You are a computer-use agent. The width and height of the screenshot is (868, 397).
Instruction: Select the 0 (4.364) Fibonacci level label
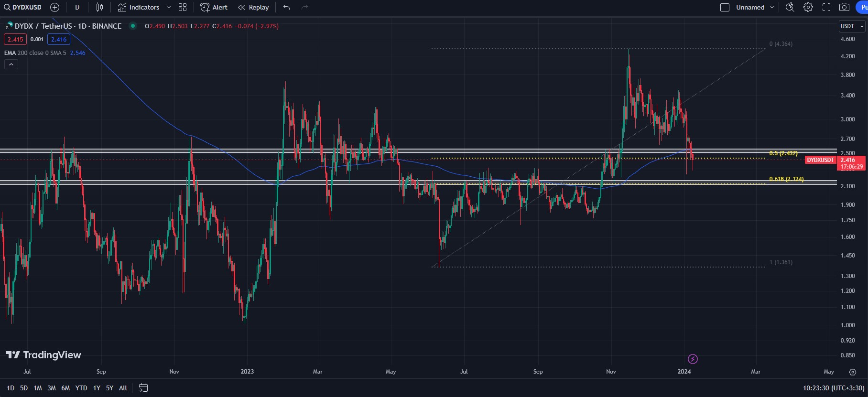tap(781, 44)
